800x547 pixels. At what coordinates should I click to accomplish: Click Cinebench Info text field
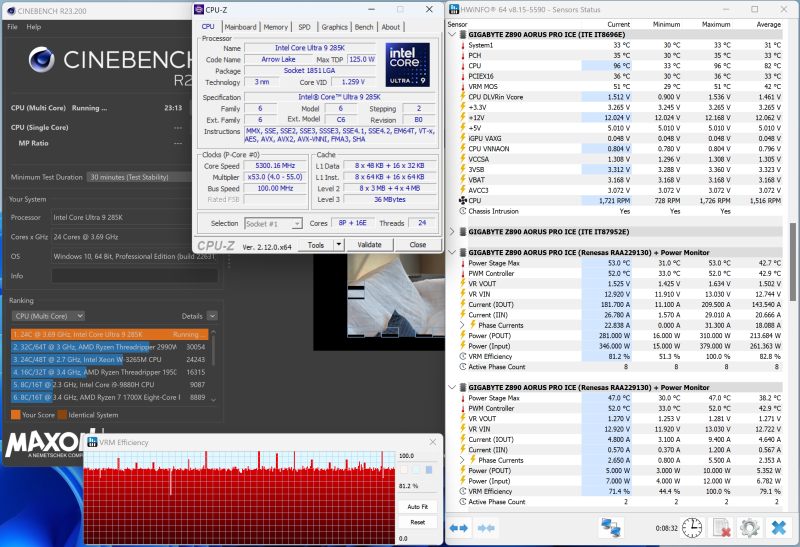(135, 276)
